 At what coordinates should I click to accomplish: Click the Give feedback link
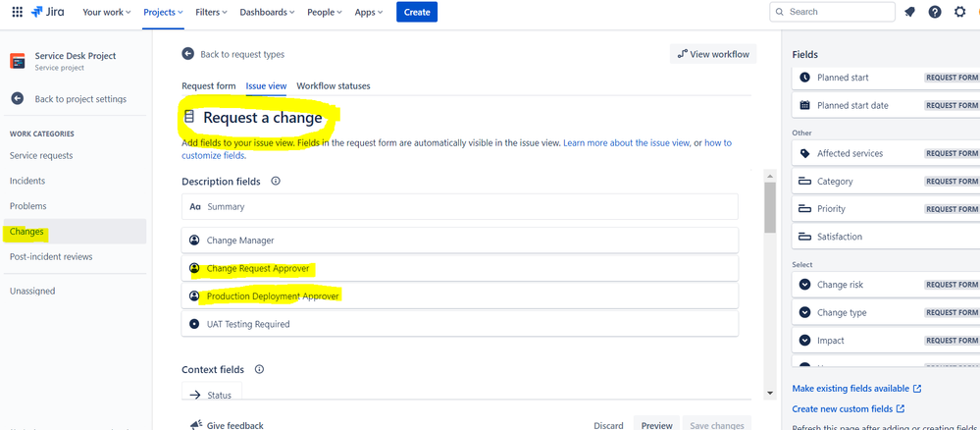click(235, 425)
